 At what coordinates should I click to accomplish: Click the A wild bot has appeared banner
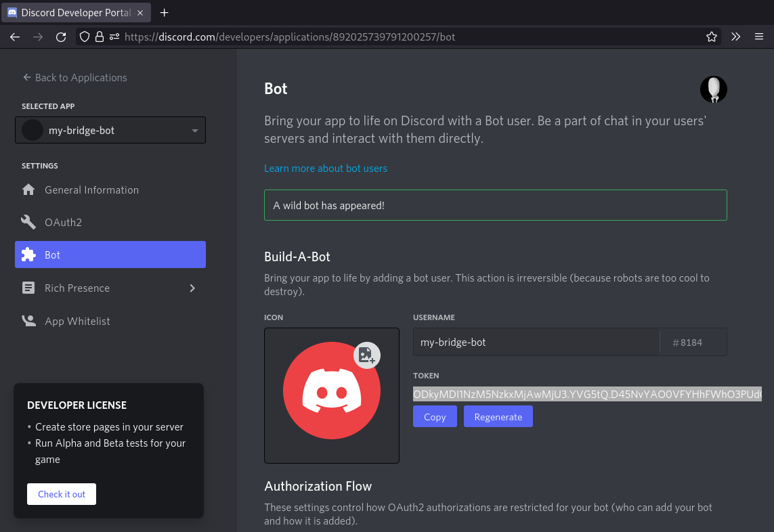pyautogui.click(x=495, y=205)
